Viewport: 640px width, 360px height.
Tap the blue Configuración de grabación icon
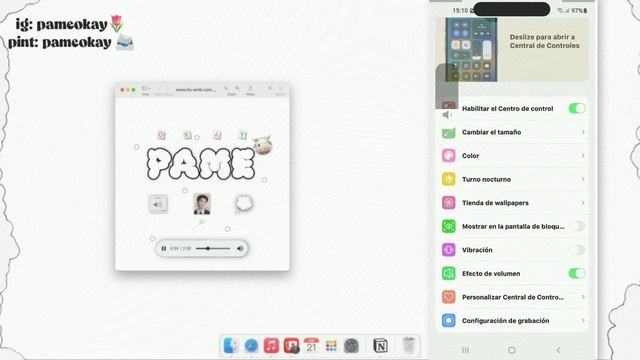click(x=449, y=320)
